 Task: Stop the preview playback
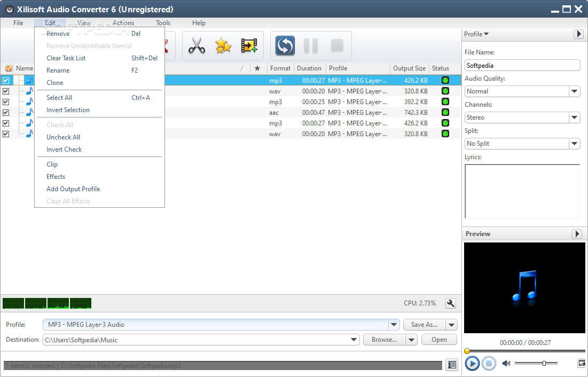pyautogui.click(x=489, y=363)
